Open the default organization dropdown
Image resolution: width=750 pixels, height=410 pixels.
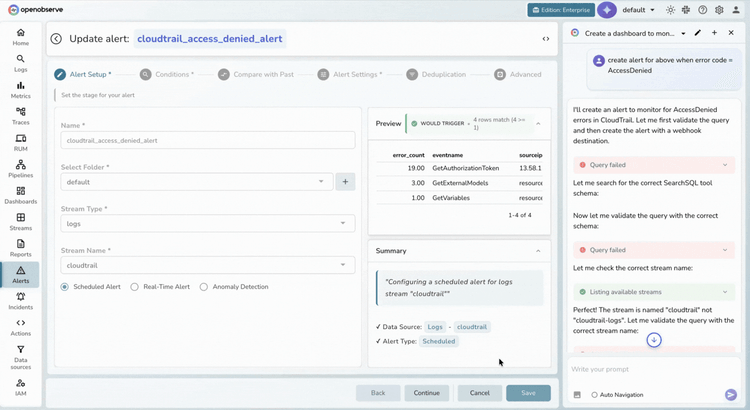point(639,10)
